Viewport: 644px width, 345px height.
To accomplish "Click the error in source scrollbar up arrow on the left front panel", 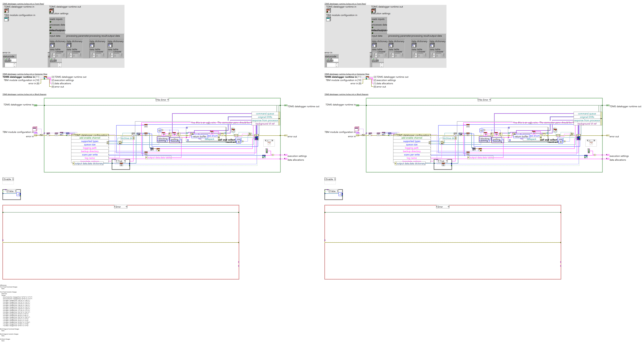I will [x=15, y=64].
